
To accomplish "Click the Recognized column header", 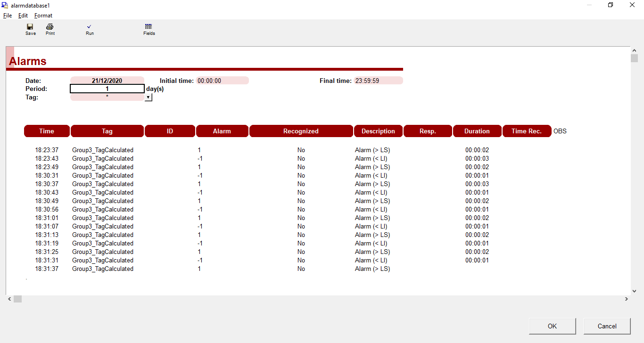I will [301, 131].
